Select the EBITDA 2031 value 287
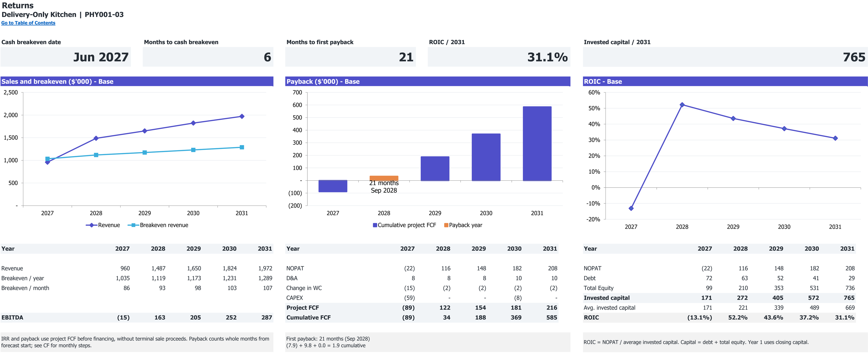This screenshot has width=868, height=362. [267, 317]
